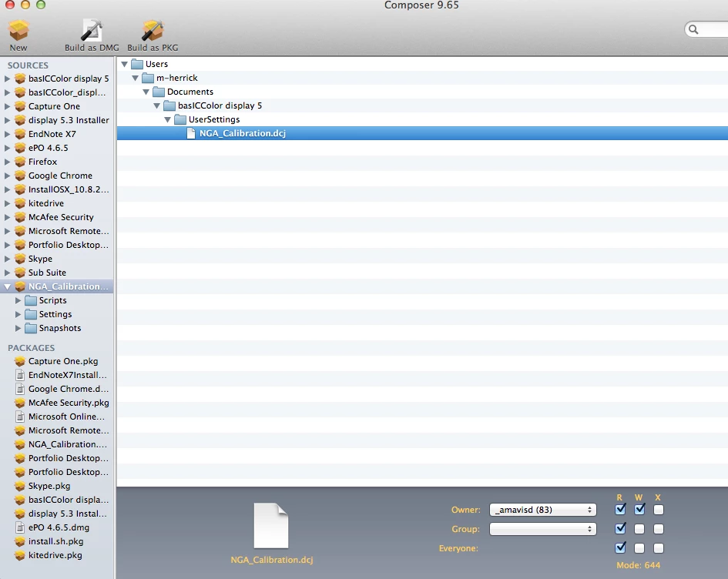The width and height of the screenshot is (728, 579).
Task: Click the Scripts folder icon
Action: (x=31, y=300)
